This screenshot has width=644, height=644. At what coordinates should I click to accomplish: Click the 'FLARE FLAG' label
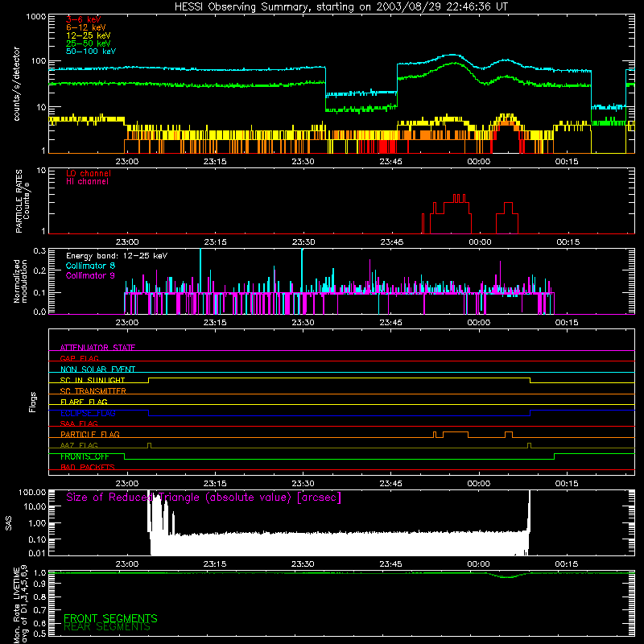(84, 402)
